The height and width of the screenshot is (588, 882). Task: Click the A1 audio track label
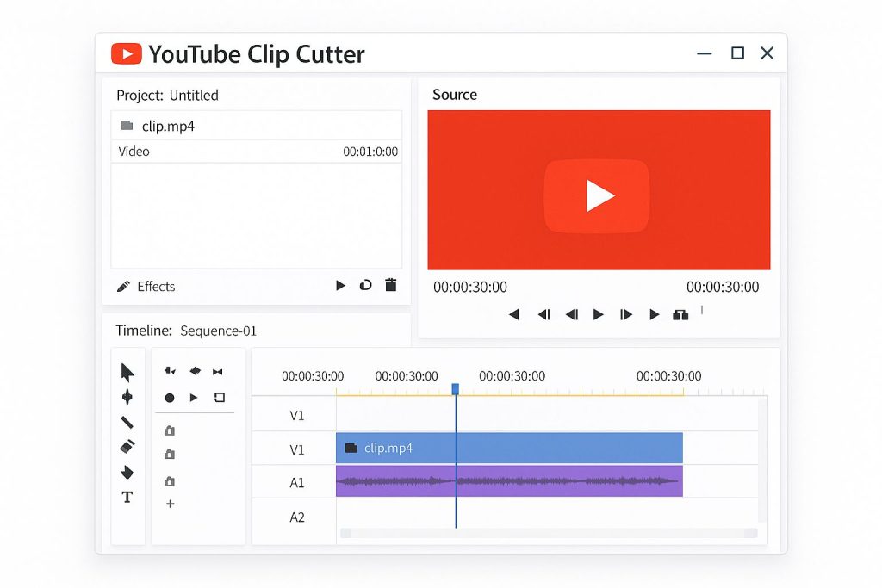[x=297, y=483]
